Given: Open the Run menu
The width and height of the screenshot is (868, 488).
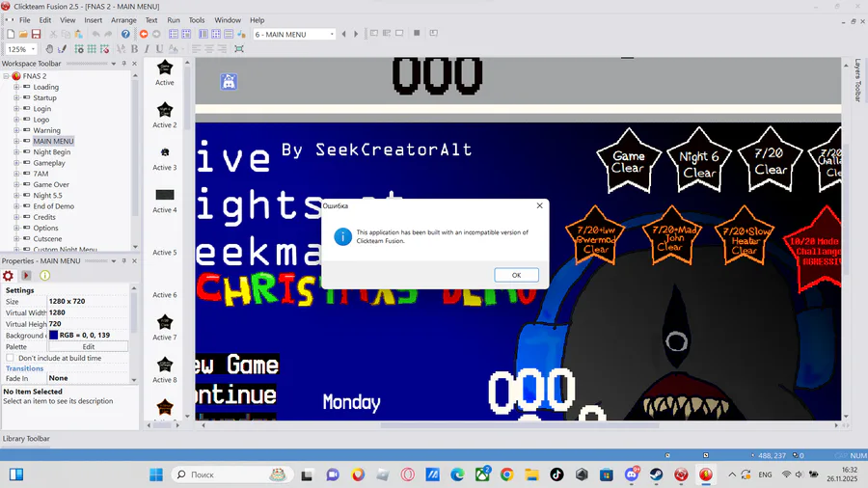Looking at the screenshot, I should pos(174,20).
